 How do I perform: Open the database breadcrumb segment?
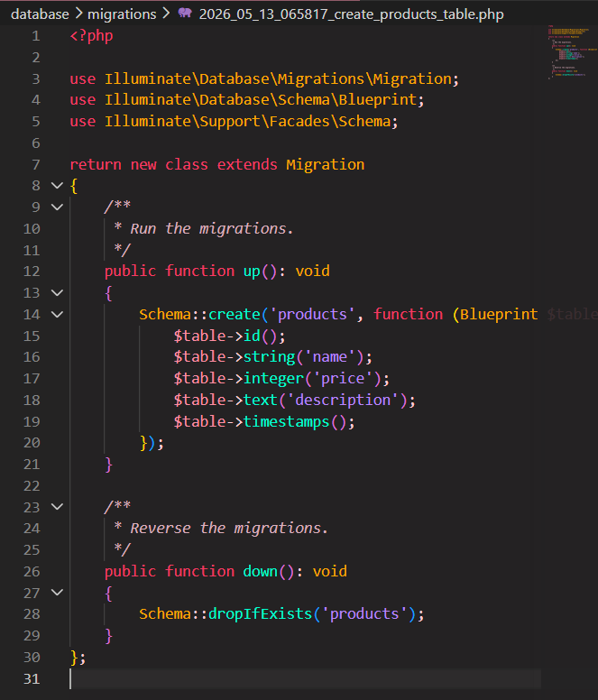[40, 14]
